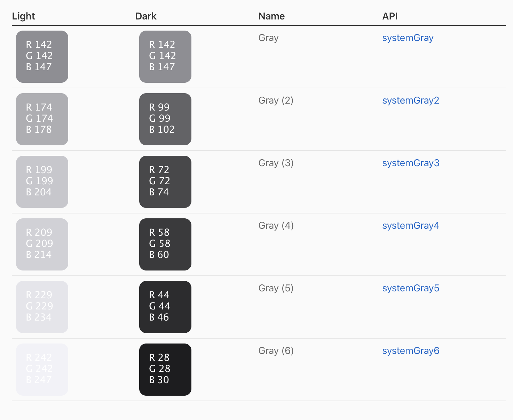The image size is (513, 420).
Task: Open the systemGray API link
Action: pos(408,38)
